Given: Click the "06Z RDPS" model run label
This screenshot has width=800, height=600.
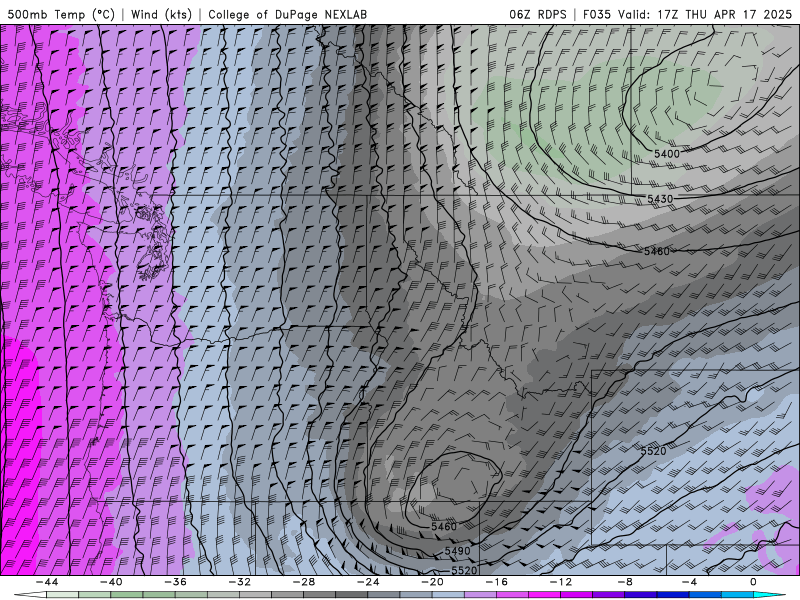Looking at the screenshot, I should coord(538,14).
